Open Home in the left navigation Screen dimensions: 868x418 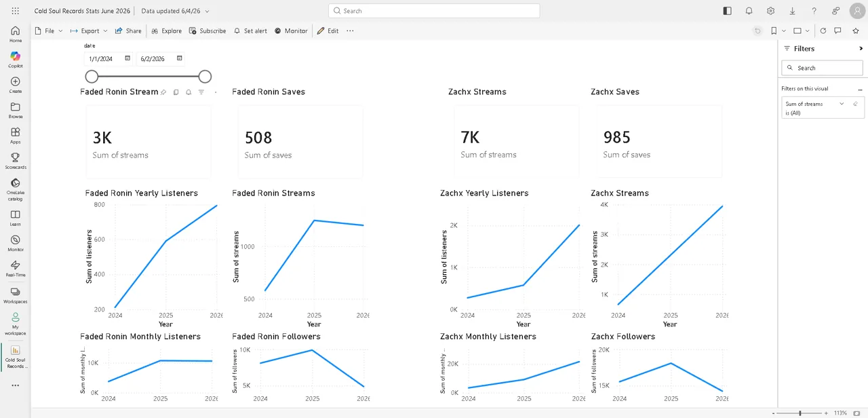(16, 35)
